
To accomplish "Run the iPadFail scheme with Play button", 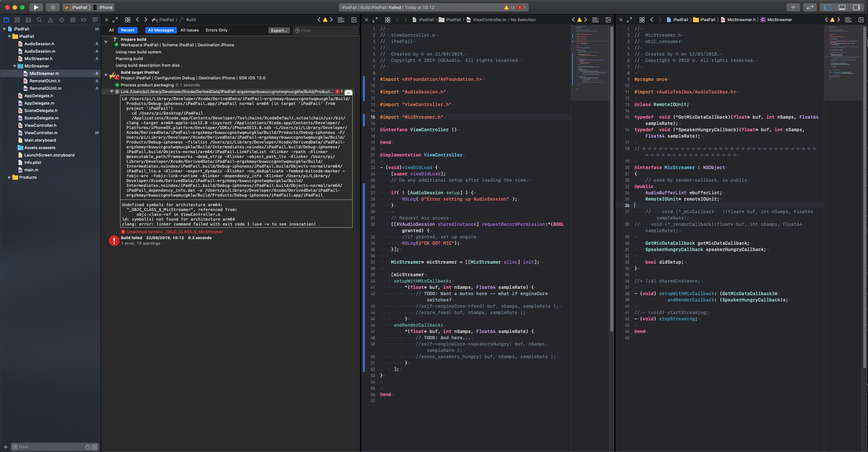I will point(36,7).
